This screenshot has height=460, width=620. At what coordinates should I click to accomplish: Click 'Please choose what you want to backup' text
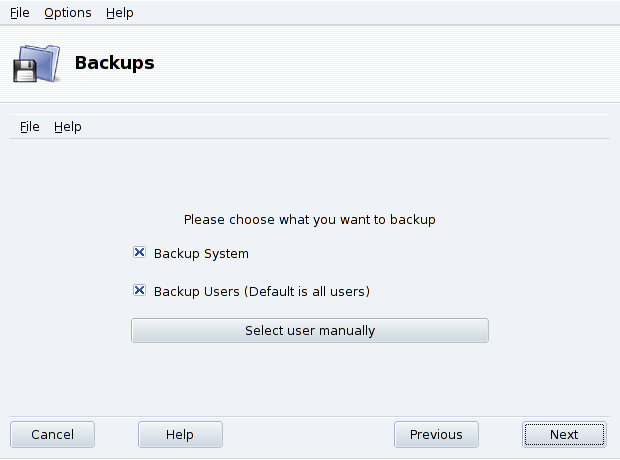click(x=309, y=219)
